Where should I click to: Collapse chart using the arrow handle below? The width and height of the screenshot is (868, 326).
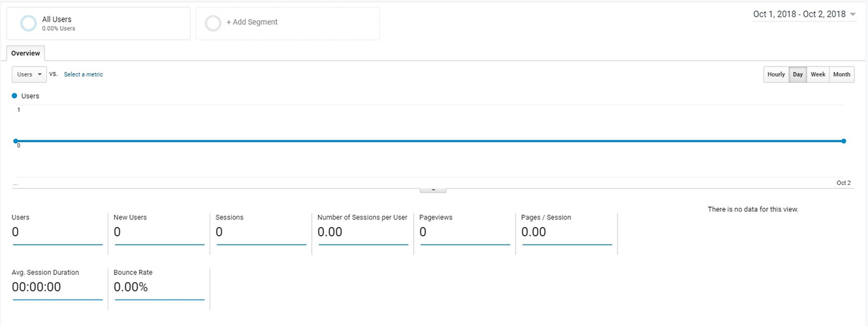(x=433, y=190)
